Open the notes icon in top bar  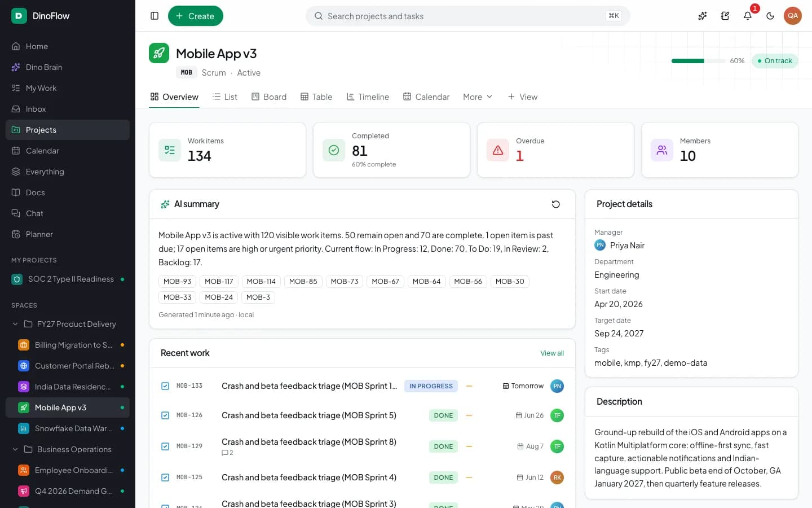click(x=725, y=16)
